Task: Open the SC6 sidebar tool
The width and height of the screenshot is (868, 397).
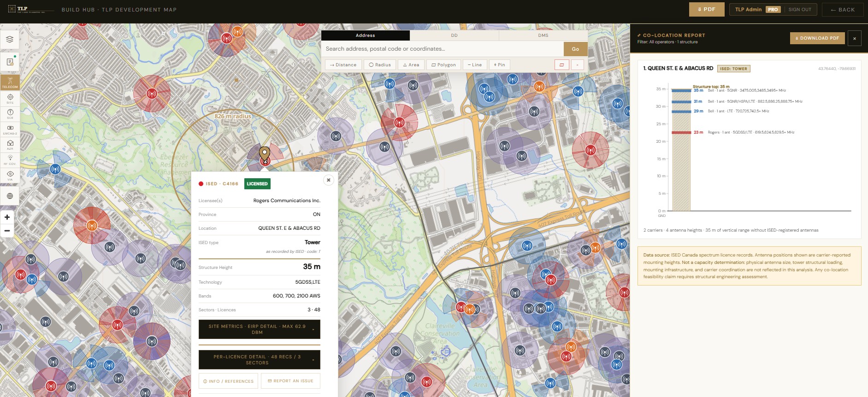Action: 10,114
